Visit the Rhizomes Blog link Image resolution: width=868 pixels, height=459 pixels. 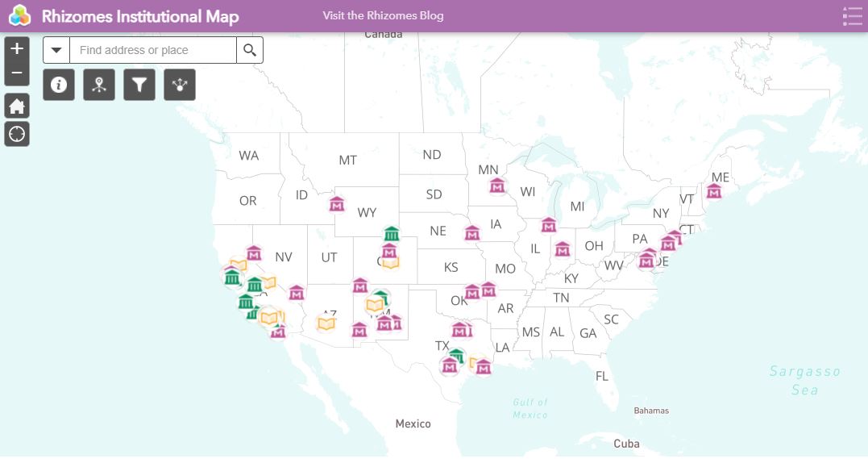tap(383, 15)
